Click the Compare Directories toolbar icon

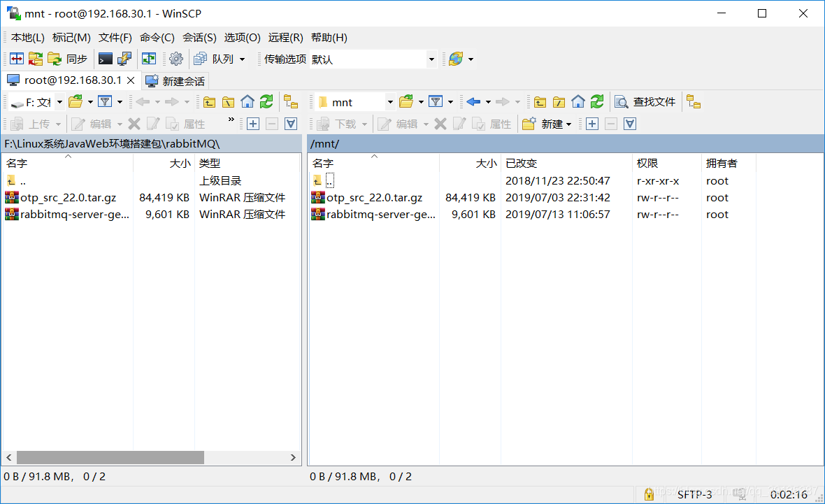(x=16, y=59)
